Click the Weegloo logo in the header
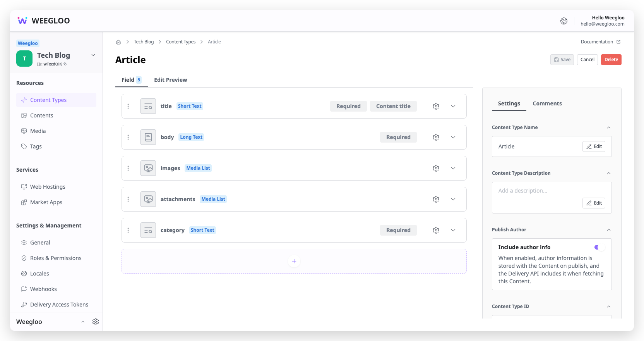 pos(43,21)
